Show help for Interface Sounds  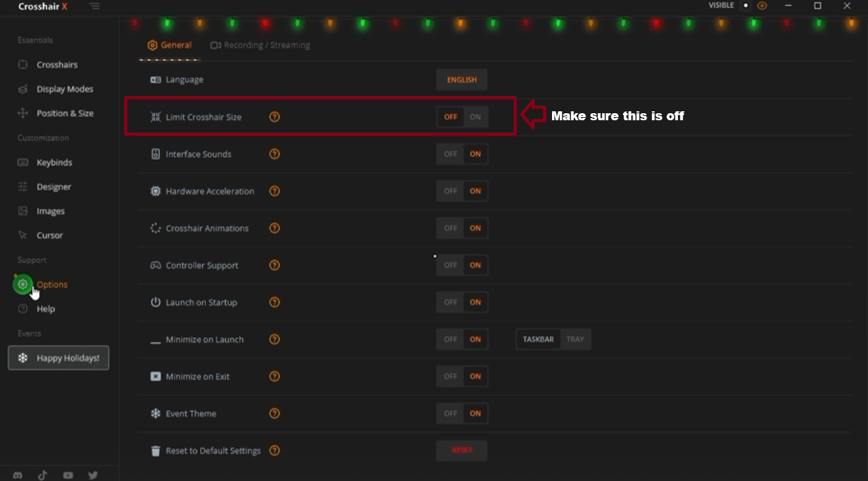point(274,154)
